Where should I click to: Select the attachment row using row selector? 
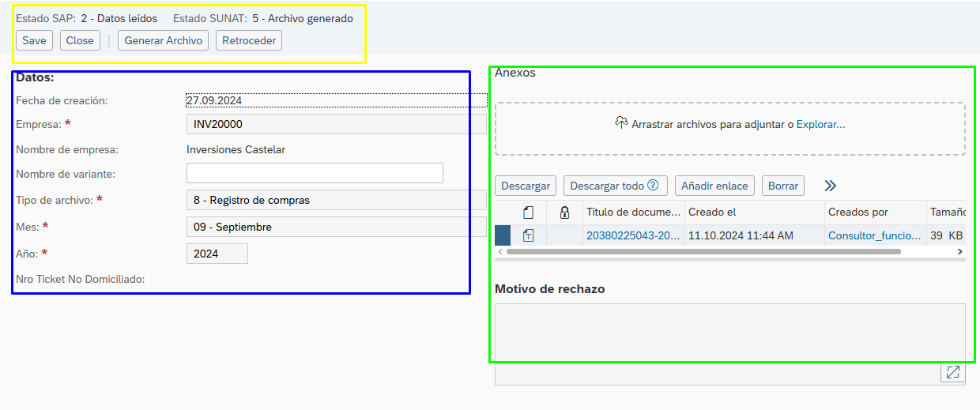tap(503, 235)
